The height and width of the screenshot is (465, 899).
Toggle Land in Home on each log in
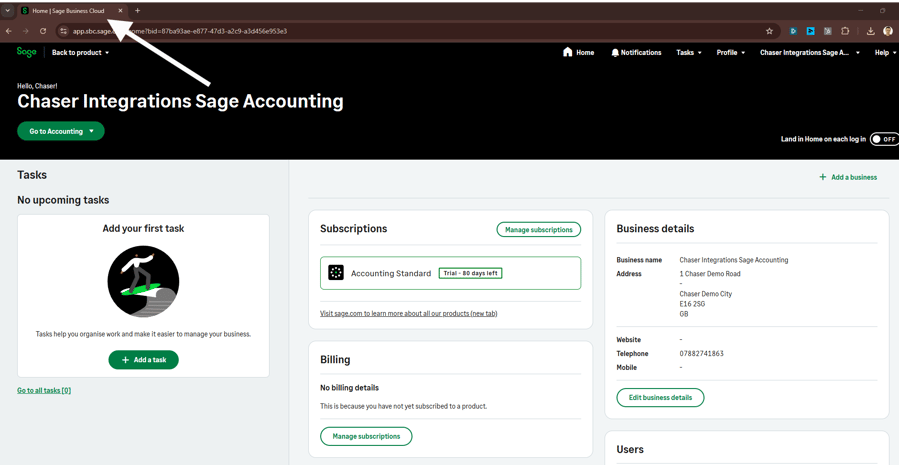point(883,139)
